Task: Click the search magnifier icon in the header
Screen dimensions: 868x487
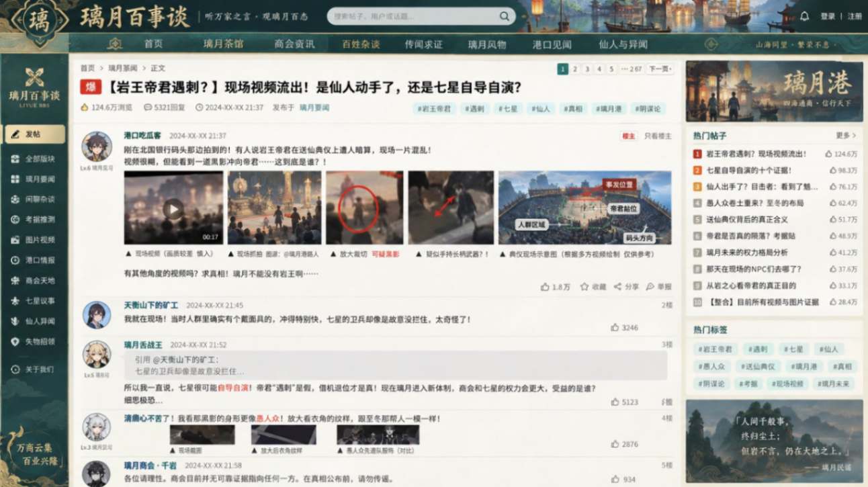Action: (505, 16)
